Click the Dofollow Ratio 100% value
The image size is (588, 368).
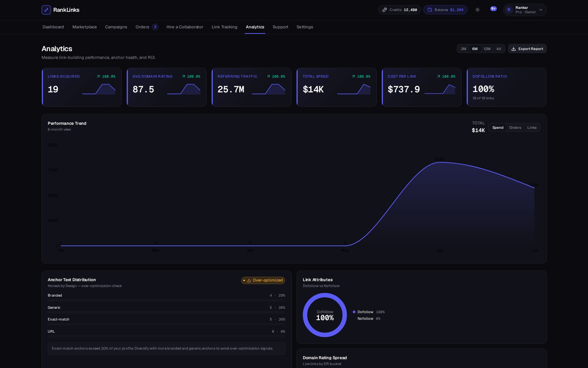pyautogui.click(x=483, y=89)
